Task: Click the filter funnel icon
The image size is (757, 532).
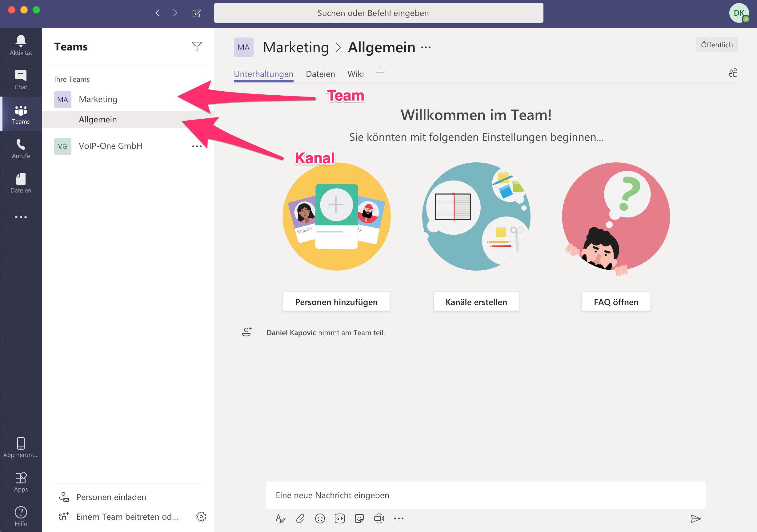Action: point(197,46)
